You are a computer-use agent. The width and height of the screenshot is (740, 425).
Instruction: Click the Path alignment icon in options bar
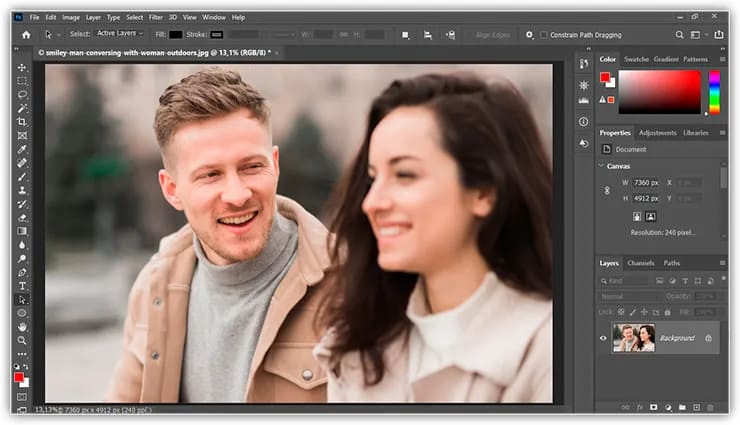[x=428, y=35]
